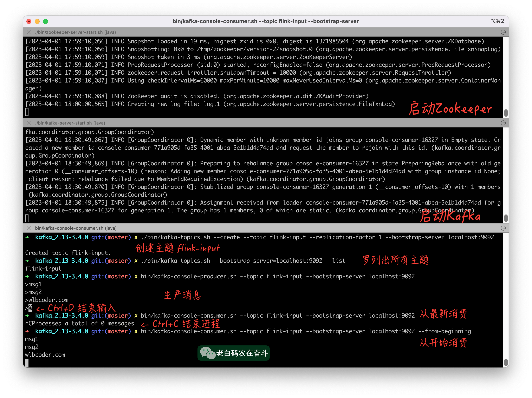Click the window title bar text
This screenshot has width=532, height=398.
pos(266,21)
